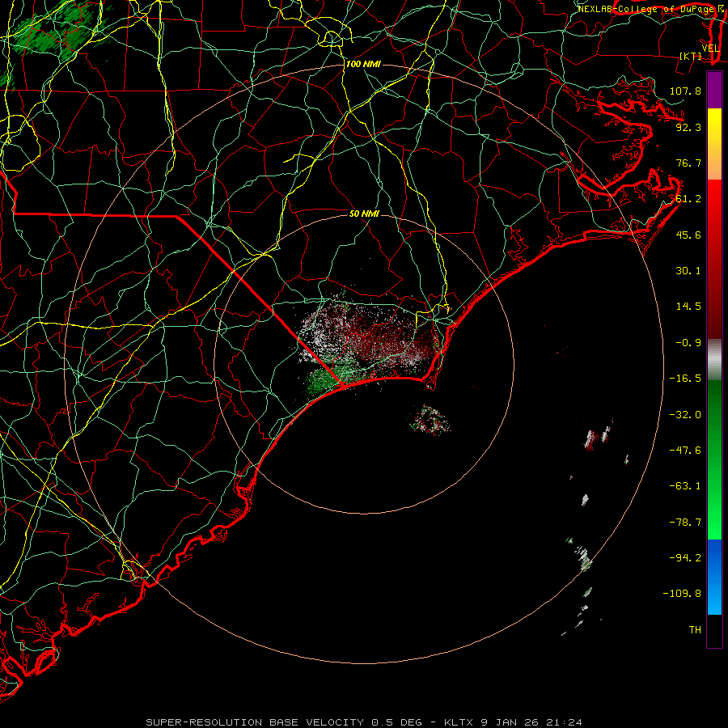Click the green echo patch in the top-left corner

(56, 32)
